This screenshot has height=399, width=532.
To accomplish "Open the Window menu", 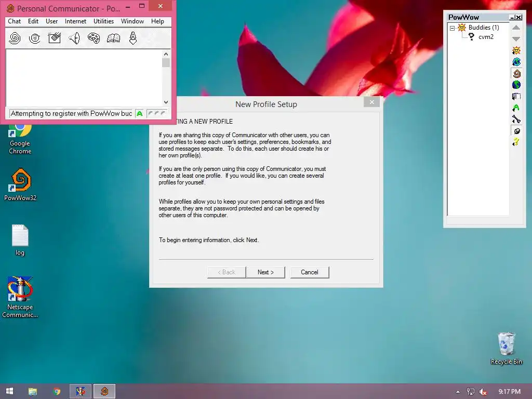I will 132,21.
